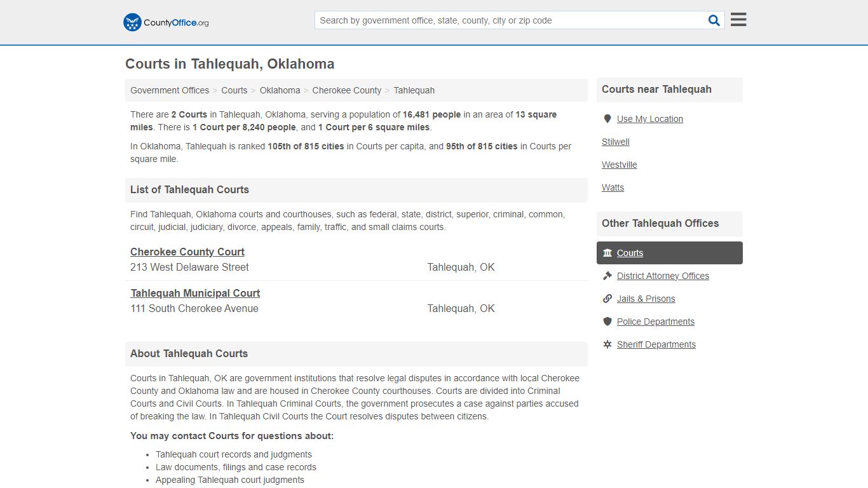Image resolution: width=868 pixels, height=488 pixels.
Task: Click the 111 South Cherokee Avenue address
Action: 194,308
